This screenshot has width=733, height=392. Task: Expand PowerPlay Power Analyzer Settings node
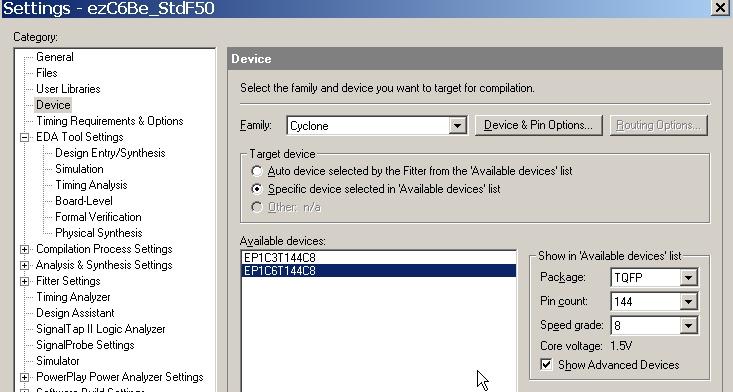tap(24, 378)
